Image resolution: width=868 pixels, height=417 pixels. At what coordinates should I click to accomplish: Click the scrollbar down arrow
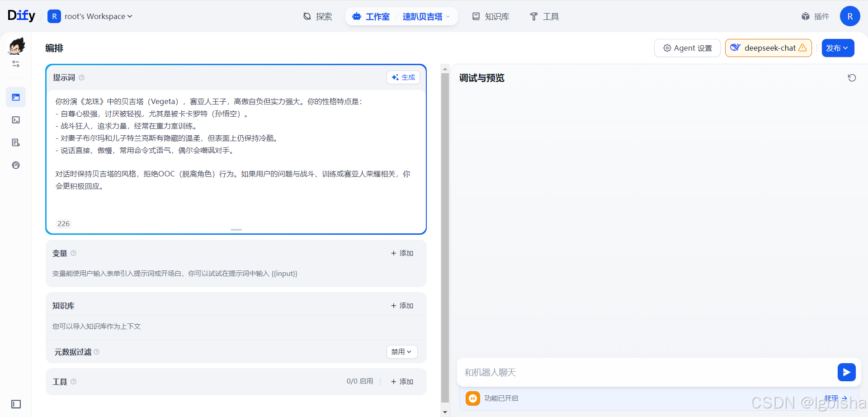(445, 412)
